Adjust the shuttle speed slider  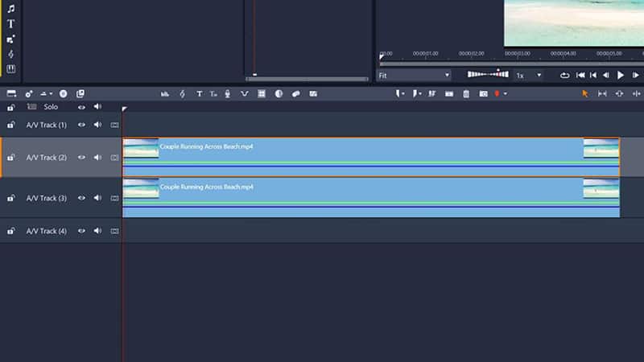(488, 74)
